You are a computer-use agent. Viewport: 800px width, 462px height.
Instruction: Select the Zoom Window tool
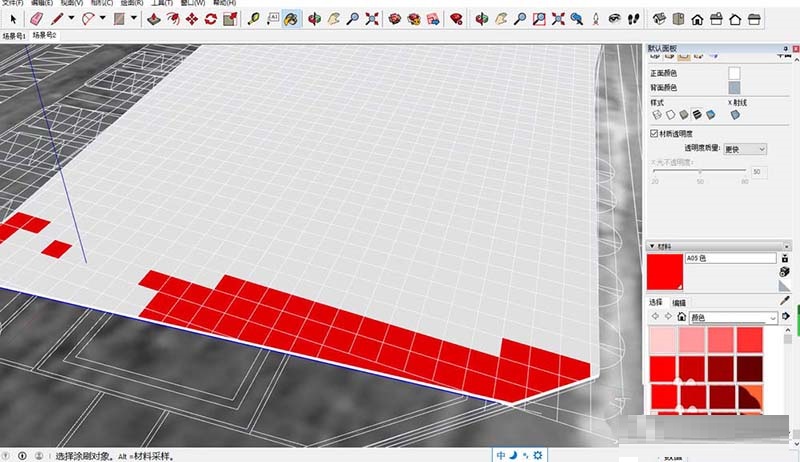[539, 19]
